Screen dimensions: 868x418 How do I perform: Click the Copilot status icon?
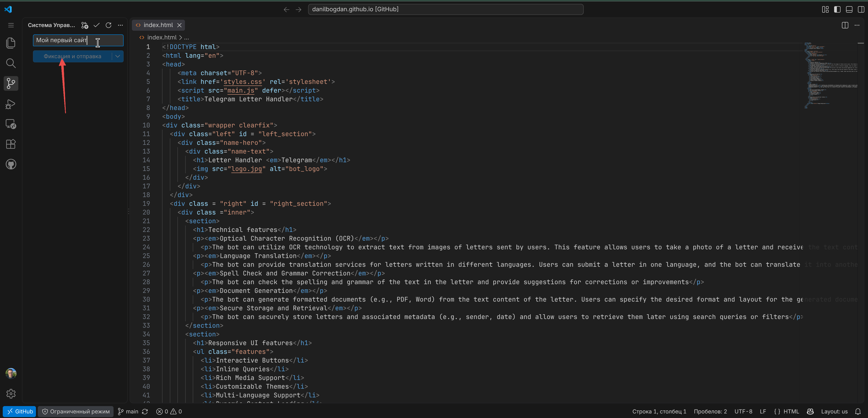[x=810, y=412]
